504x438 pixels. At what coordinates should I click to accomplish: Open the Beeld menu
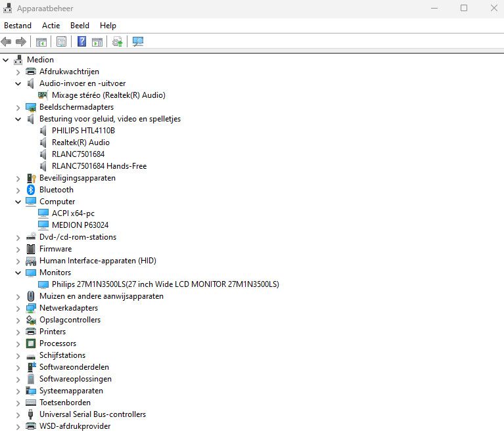(x=80, y=26)
